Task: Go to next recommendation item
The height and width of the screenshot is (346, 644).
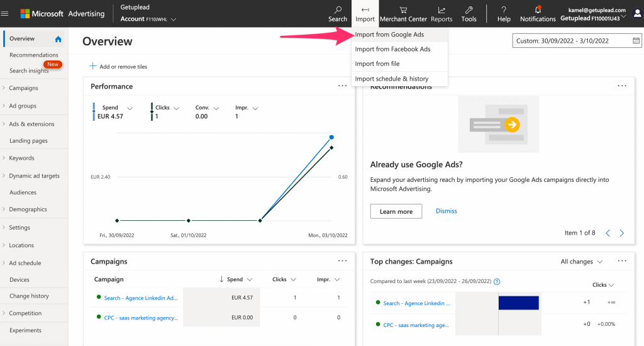Action: tap(622, 233)
